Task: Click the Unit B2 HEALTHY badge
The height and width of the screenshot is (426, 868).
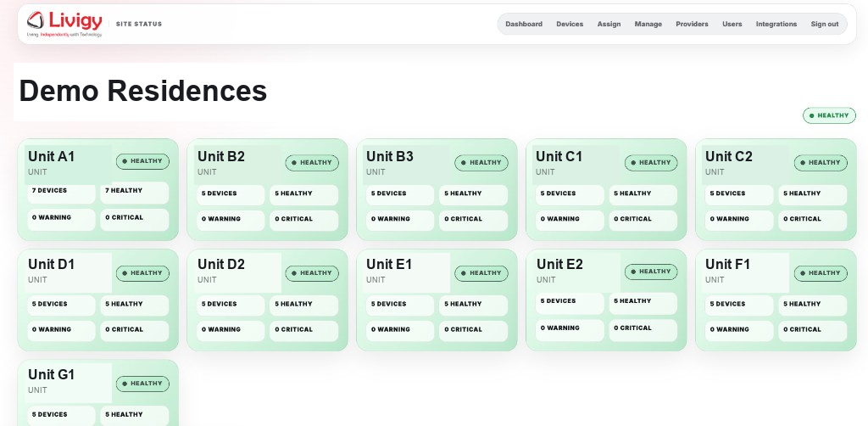Action: pos(312,163)
